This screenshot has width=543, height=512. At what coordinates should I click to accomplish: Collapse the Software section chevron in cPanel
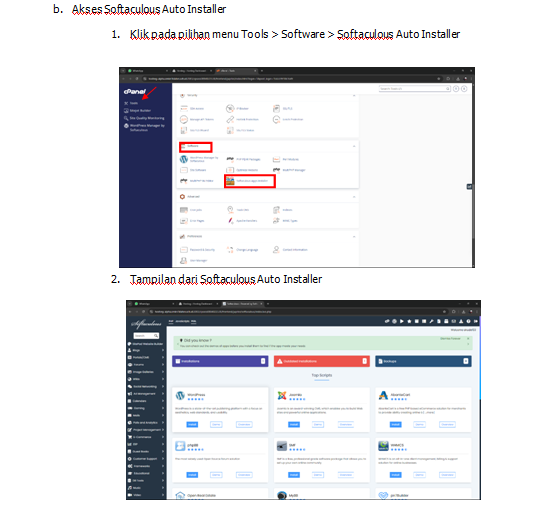(354, 146)
